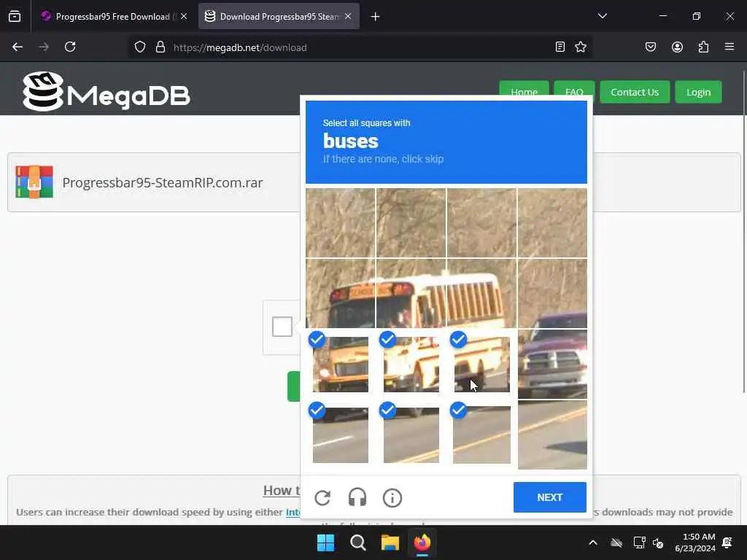
Task: Open the notification bell icon
Action: click(x=727, y=542)
